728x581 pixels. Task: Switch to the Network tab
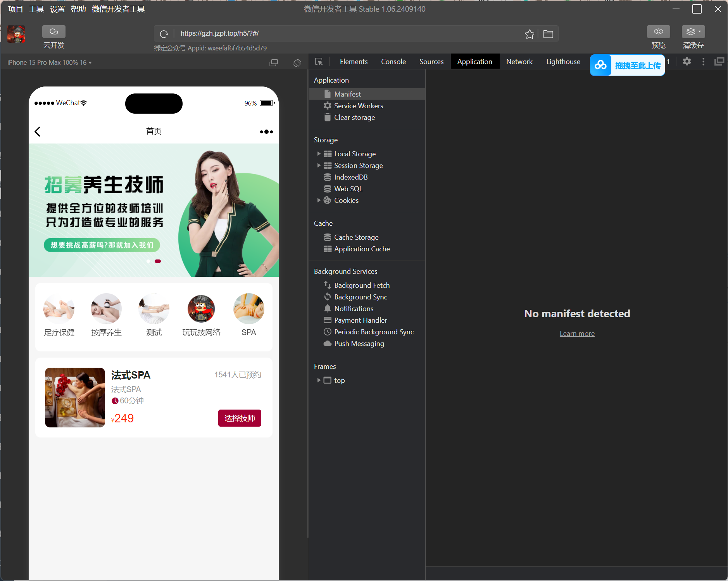pyautogui.click(x=519, y=62)
